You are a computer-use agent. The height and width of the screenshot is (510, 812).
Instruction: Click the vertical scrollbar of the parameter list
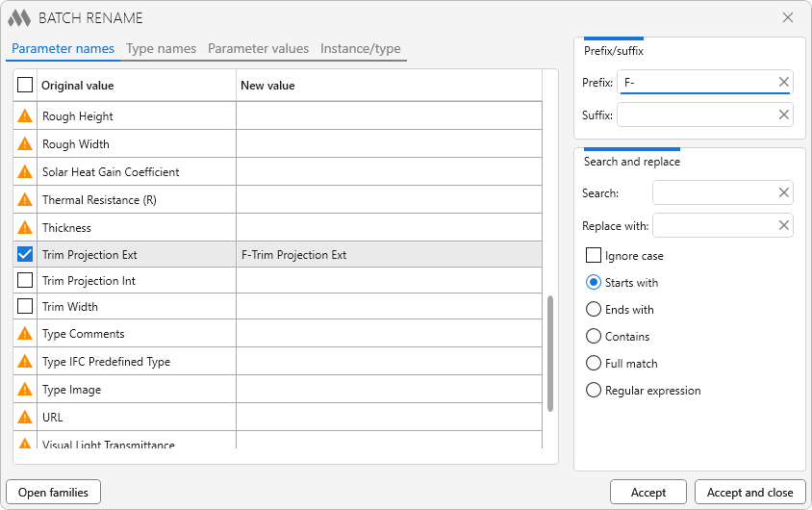(550, 353)
